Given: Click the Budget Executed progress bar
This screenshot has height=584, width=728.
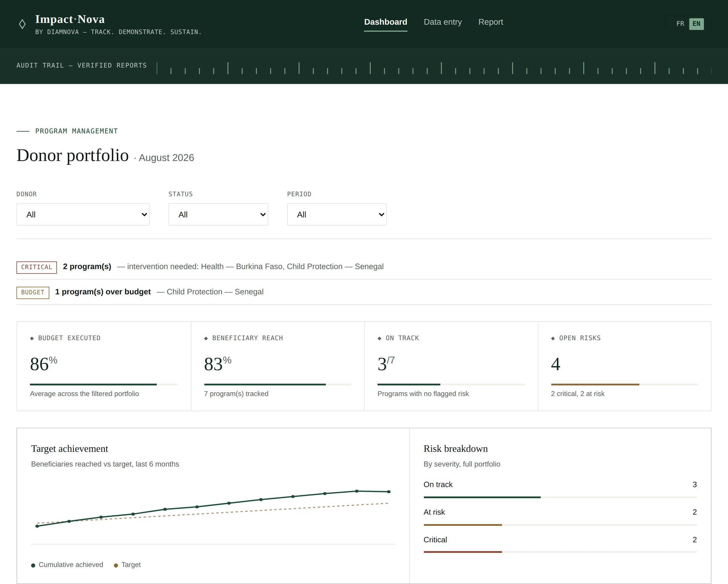Looking at the screenshot, I should coord(104,384).
